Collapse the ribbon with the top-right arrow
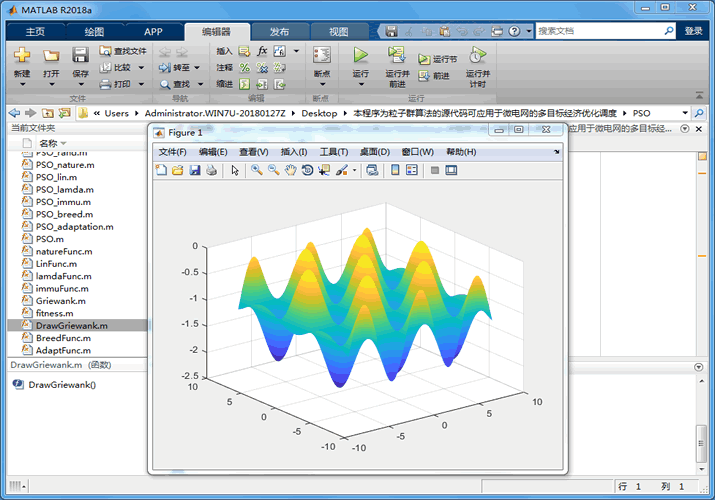 (699, 95)
